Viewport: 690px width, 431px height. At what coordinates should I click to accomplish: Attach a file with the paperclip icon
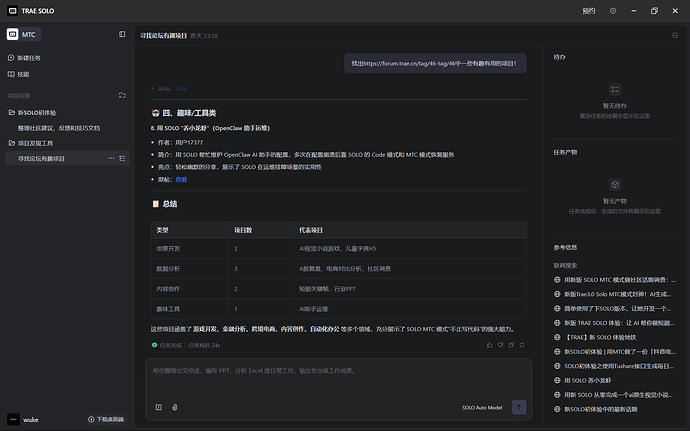coord(175,407)
